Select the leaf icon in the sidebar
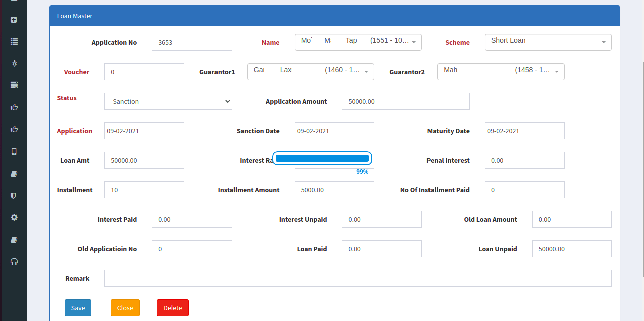Image resolution: width=644 pixels, height=321 pixels. [x=14, y=63]
